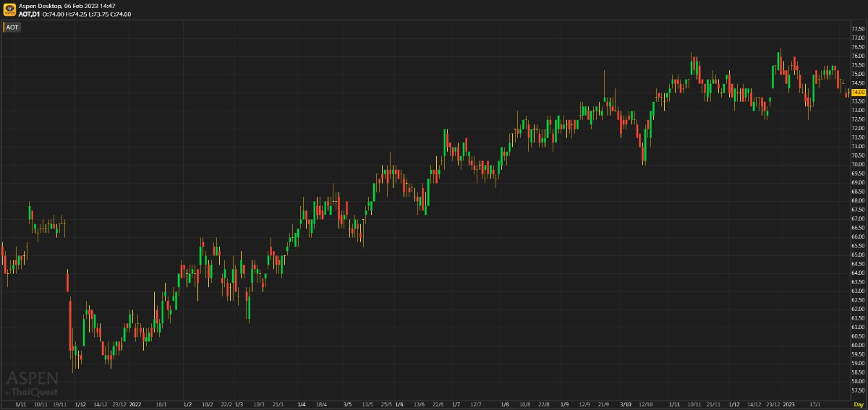The width and height of the screenshot is (868, 410).
Task: Click the 3/10 date label on the time axis
Action: pyautogui.click(x=626, y=404)
